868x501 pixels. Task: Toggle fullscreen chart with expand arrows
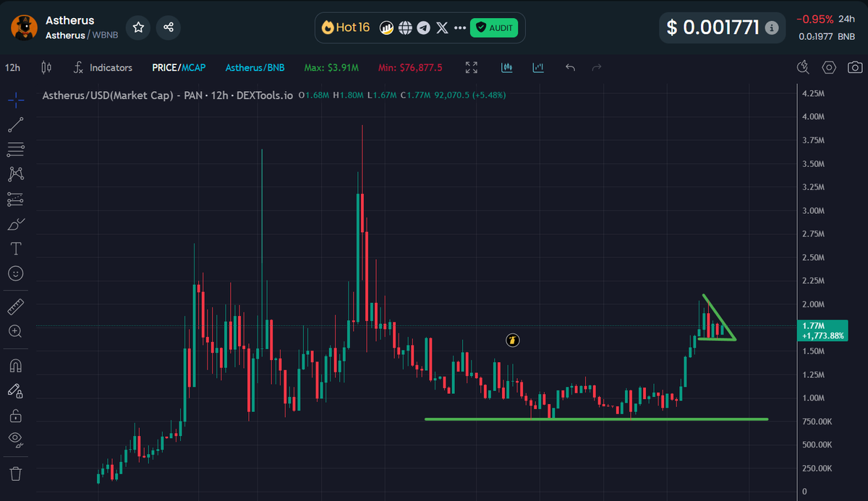coord(472,67)
